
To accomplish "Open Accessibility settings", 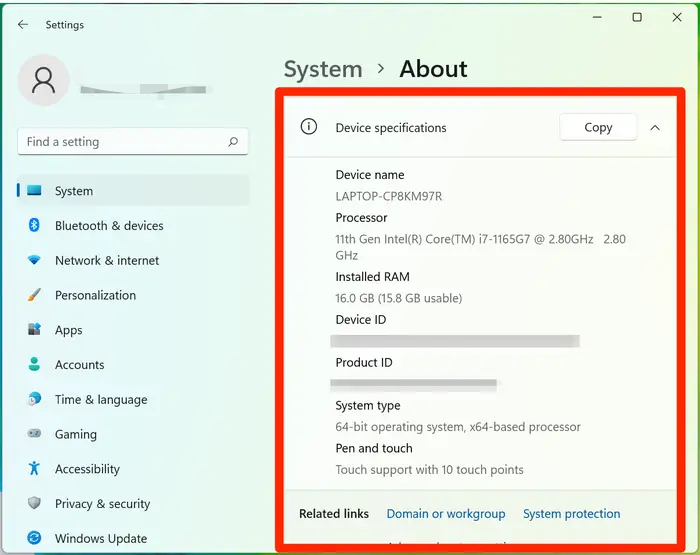I will (x=133, y=469).
